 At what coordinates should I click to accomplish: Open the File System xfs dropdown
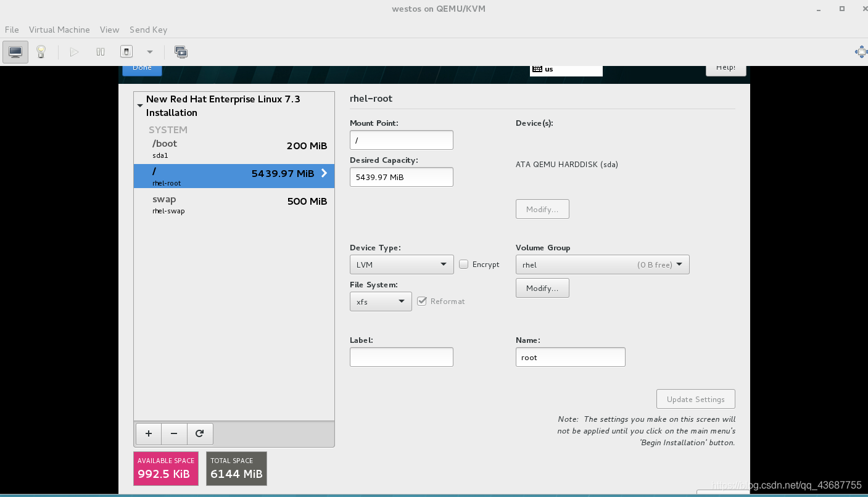click(381, 302)
